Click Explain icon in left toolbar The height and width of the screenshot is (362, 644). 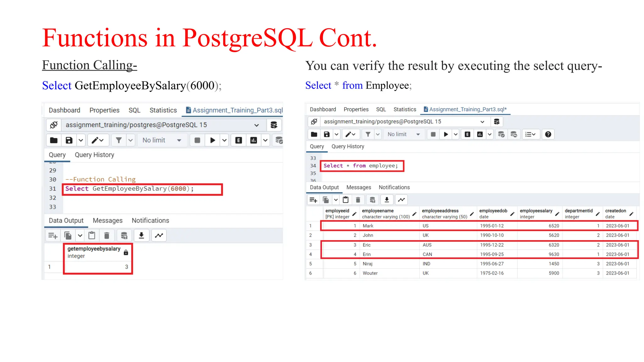tap(239, 140)
